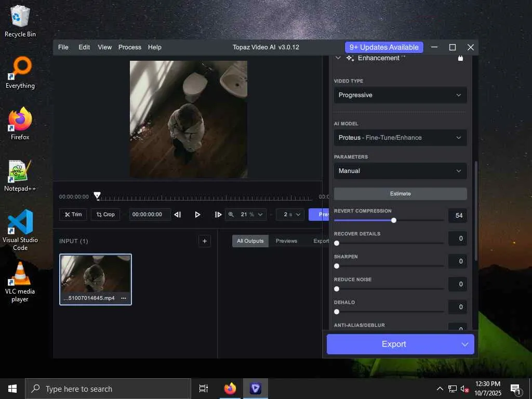Open the Notepad++ desktop shortcut

20,176
